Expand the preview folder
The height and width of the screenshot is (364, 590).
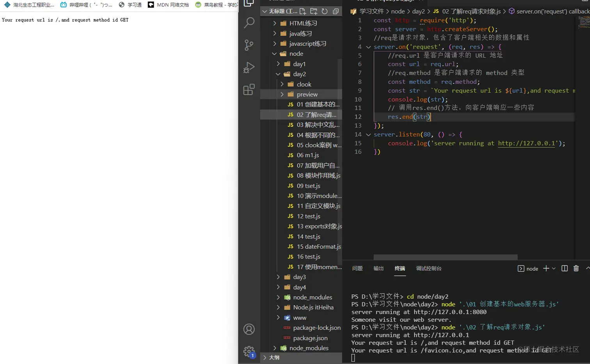click(282, 94)
